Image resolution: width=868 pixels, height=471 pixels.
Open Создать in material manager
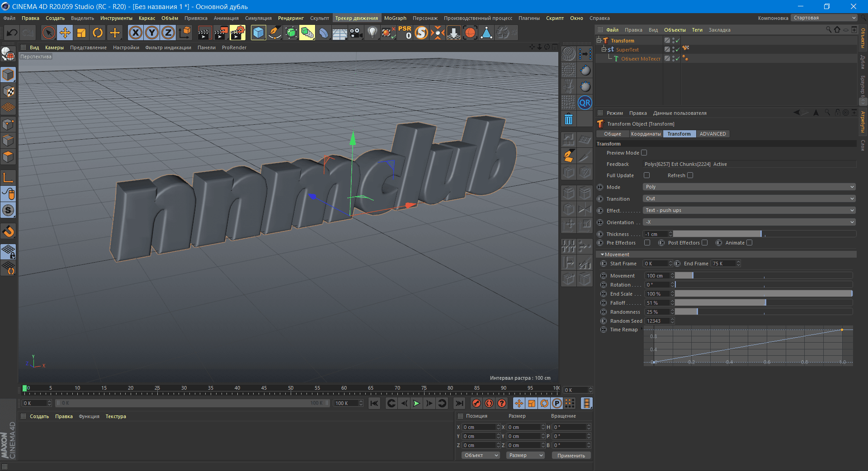tap(39, 416)
